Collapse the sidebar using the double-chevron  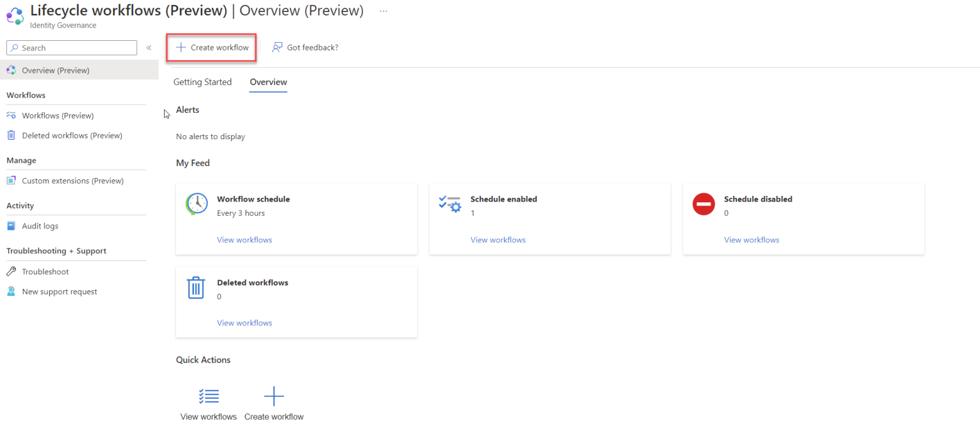[x=149, y=47]
